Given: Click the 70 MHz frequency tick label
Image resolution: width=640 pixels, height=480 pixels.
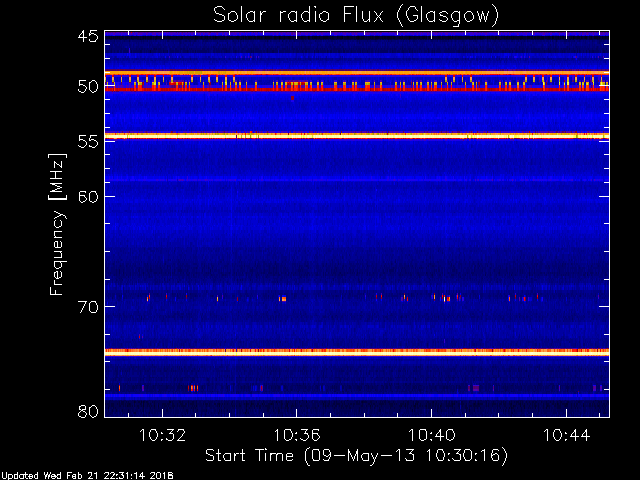Looking at the screenshot, I should pyautogui.click(x=87, y=307).
